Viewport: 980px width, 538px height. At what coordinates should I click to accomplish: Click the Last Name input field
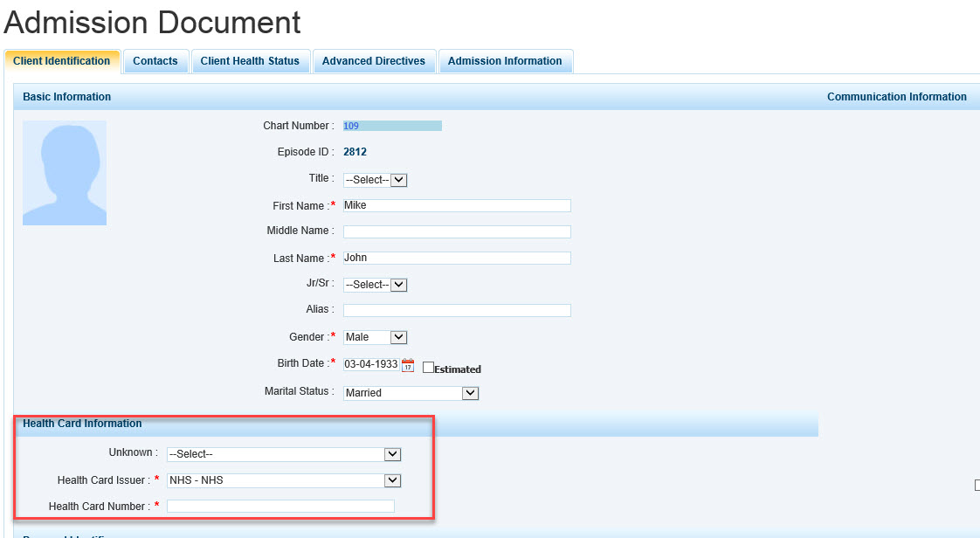tap(457, 259)
